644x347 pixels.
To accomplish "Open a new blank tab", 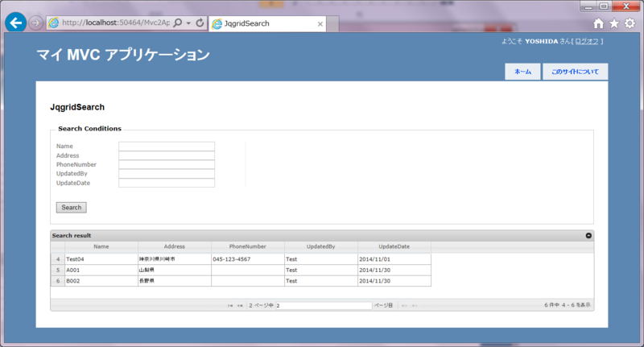I will pyautogui.click(x=332, y=24).
